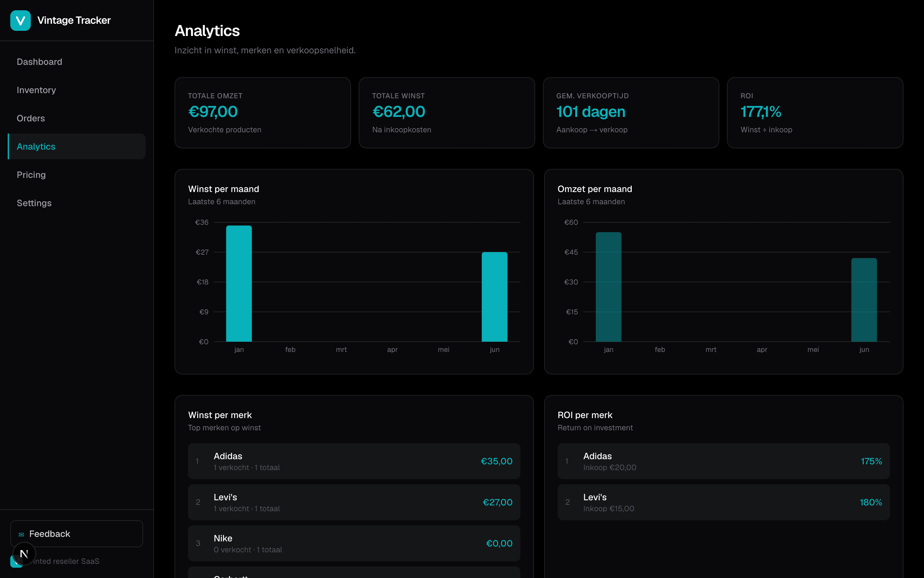Select the Levi's row showing 180%
The image size is (924, 578).
pos(723,502)
